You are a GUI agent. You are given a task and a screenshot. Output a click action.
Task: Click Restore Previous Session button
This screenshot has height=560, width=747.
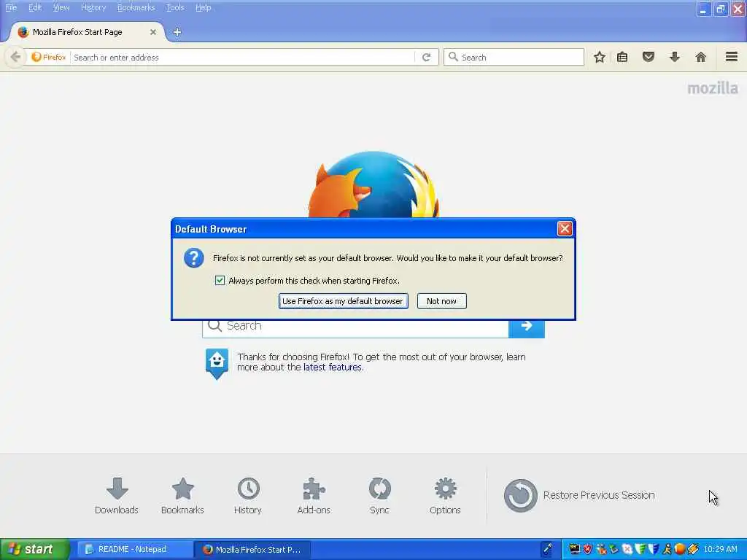pyautogui.click(x=579, y=495)
